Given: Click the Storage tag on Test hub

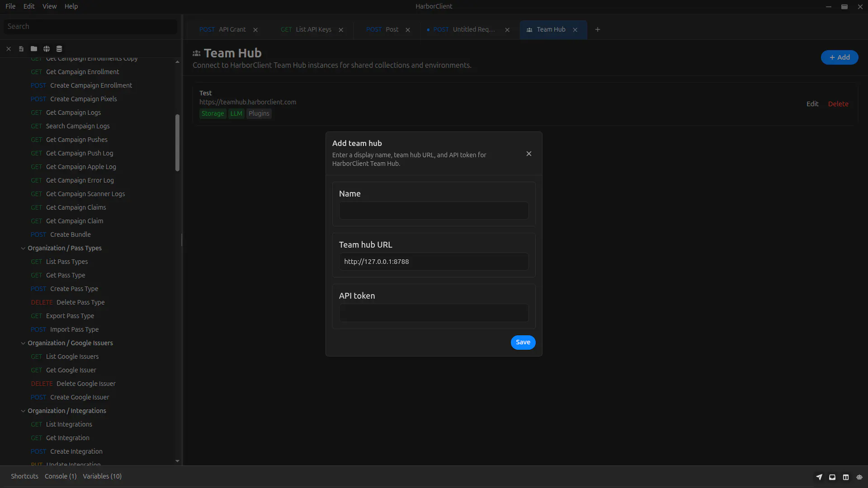Looking at the screenshot, I should coord(213,113).
